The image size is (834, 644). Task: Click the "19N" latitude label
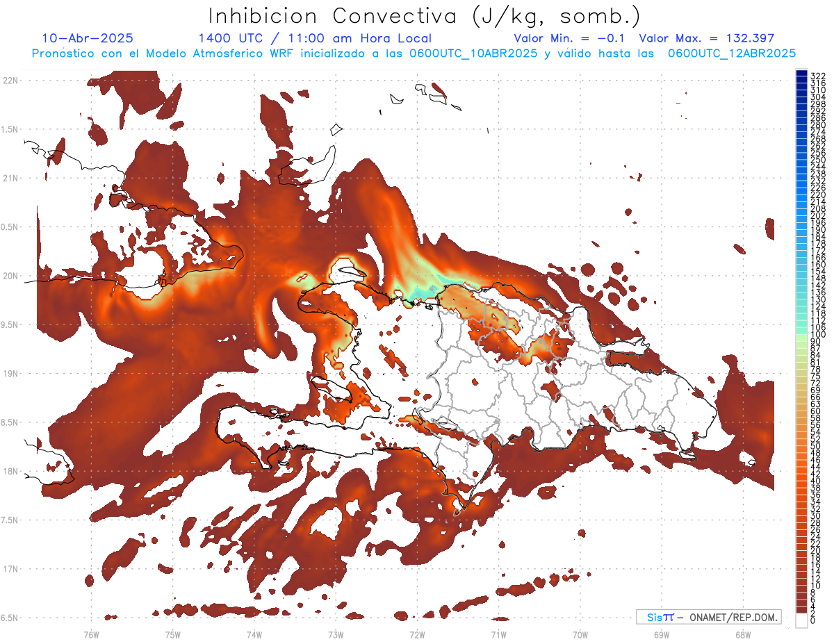(12, 374)
